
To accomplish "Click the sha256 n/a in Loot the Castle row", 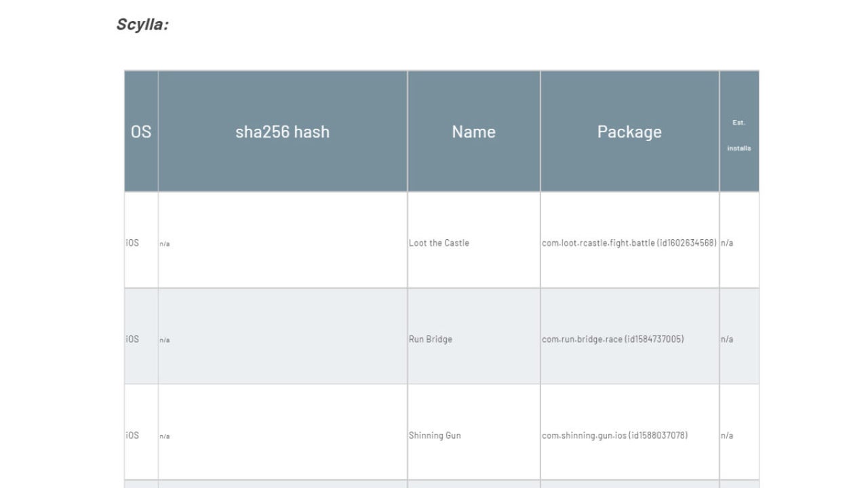I will click(x=165, y=244).
